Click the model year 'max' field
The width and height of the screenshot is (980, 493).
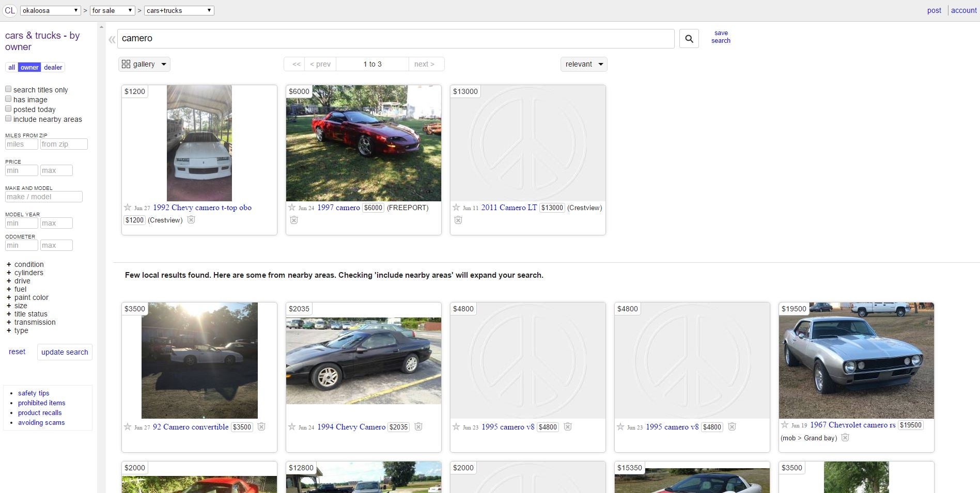[56, 223]
